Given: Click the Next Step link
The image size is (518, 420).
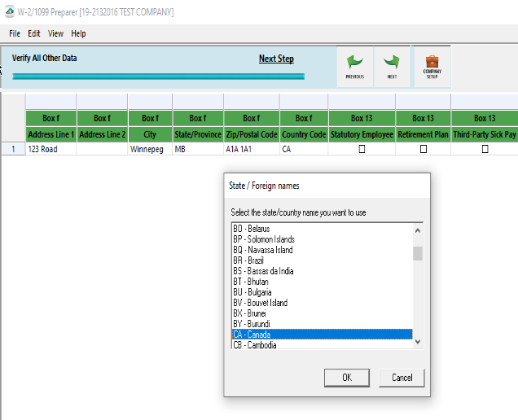Looking at the screenshot, I should coord(276,59).
